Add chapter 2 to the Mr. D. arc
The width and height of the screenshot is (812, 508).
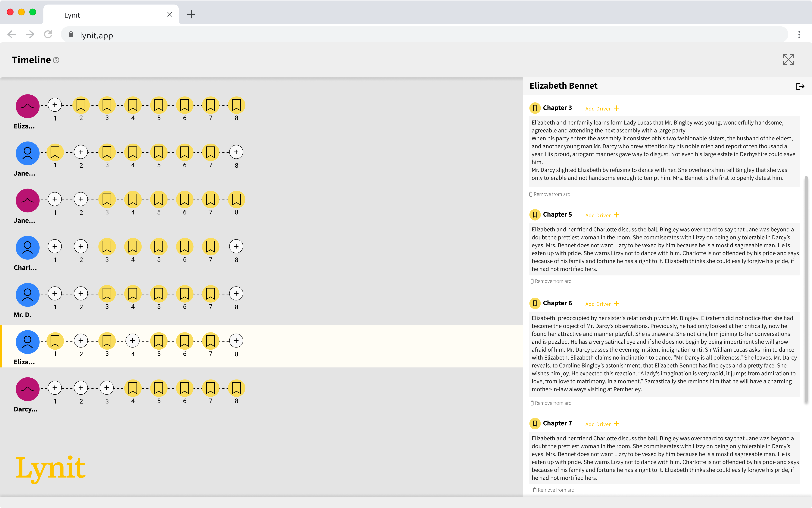(81, 294)
